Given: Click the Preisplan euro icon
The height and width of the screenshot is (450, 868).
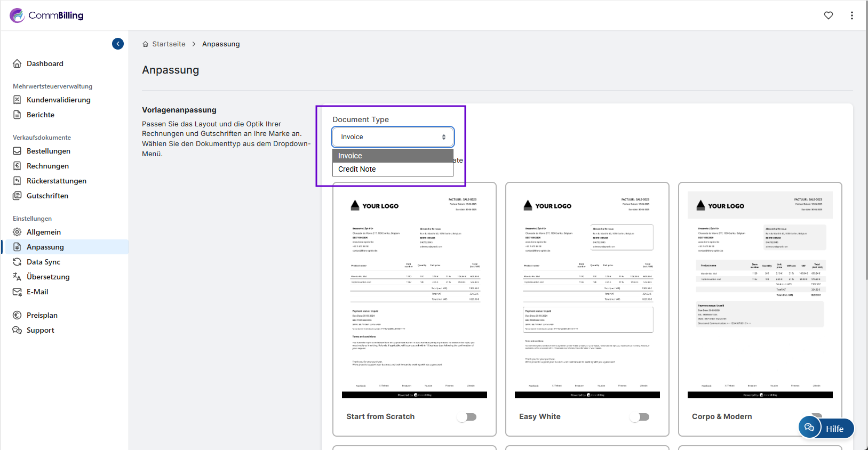Looking at the screenshot, I should (x=17, y=315).
